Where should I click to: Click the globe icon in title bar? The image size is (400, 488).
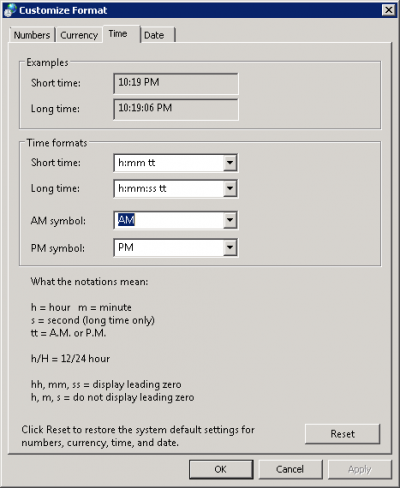(x=9, y=10)
